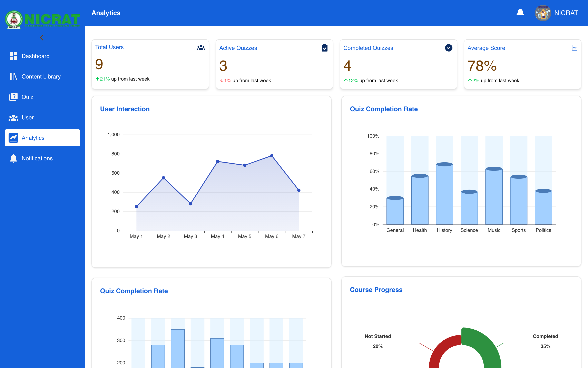Click the May 1 data point on line chart
The width and height of the screenshot is (588, 368).
point(137,207)
